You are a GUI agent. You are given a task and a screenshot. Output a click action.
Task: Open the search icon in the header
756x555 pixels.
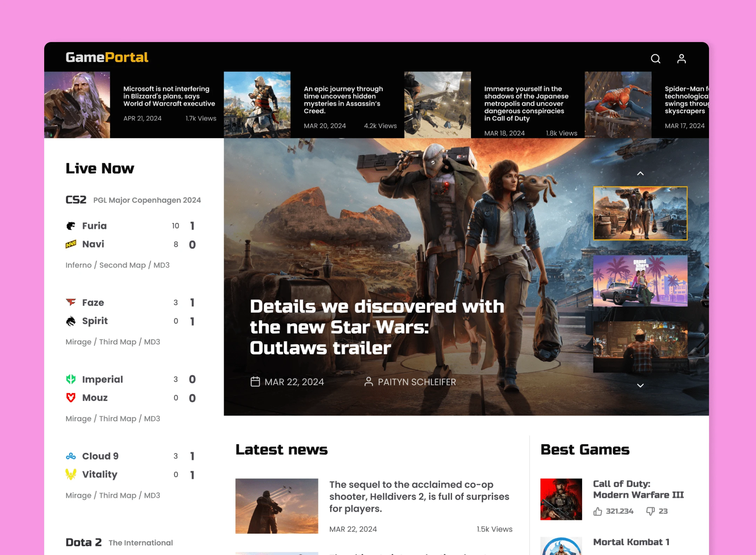[x=655, y=59]
